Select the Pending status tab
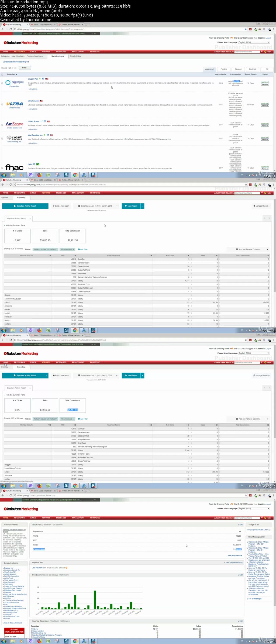 coord(224,69)
